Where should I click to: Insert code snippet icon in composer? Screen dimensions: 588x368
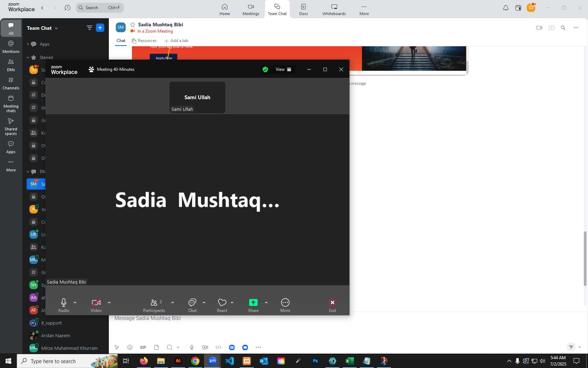218,347
